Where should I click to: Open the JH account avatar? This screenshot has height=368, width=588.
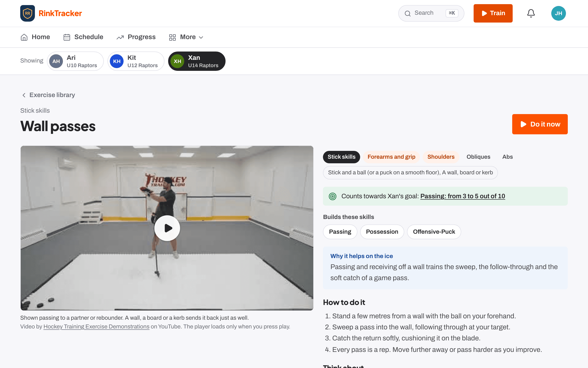(558, 13)
